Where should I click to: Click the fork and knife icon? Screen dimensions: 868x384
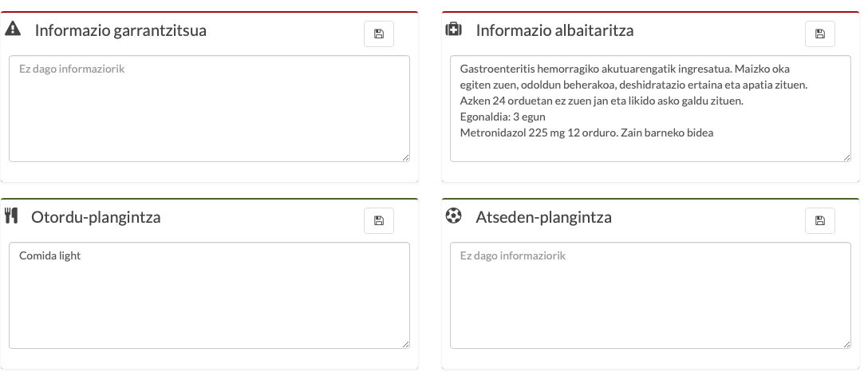tap(11, 216)
